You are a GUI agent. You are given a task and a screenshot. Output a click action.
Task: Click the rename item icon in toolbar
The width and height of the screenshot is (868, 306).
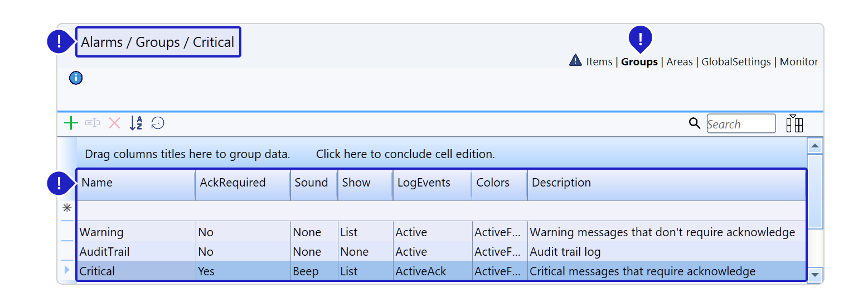click(93, 123)
